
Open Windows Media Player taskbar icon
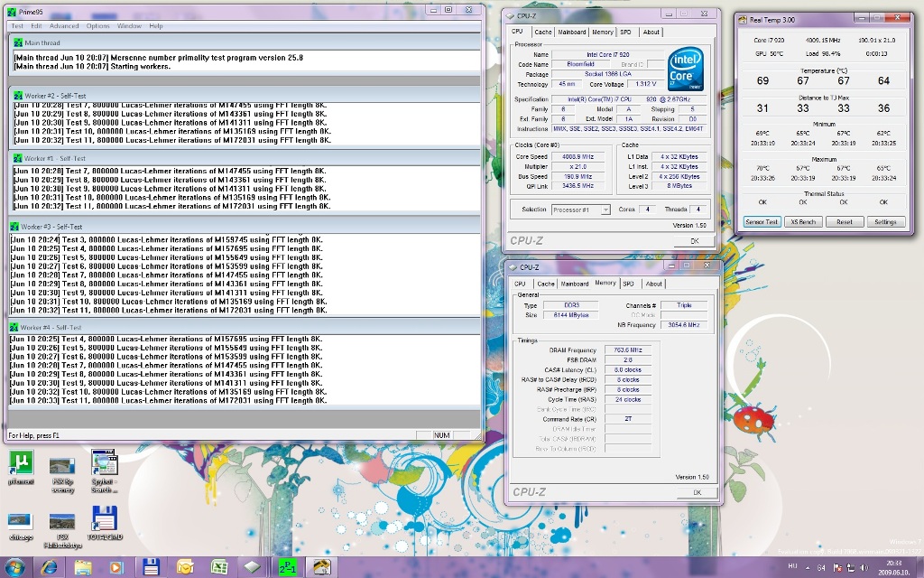point(116,567)
